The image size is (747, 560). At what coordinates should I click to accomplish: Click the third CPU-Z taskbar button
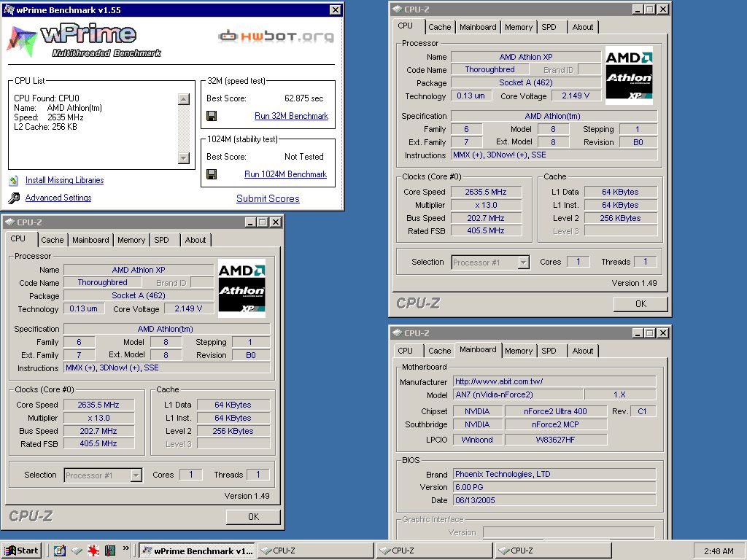coord(553,551)
